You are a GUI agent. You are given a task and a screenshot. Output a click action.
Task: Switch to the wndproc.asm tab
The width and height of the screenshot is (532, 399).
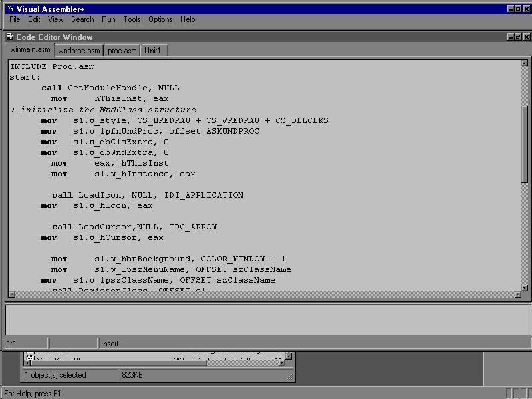point(78,51)
